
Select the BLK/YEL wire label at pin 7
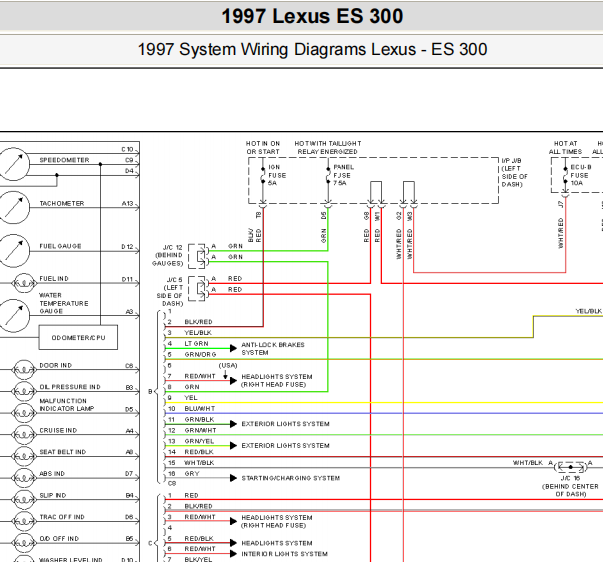click(x=198, y=559)
